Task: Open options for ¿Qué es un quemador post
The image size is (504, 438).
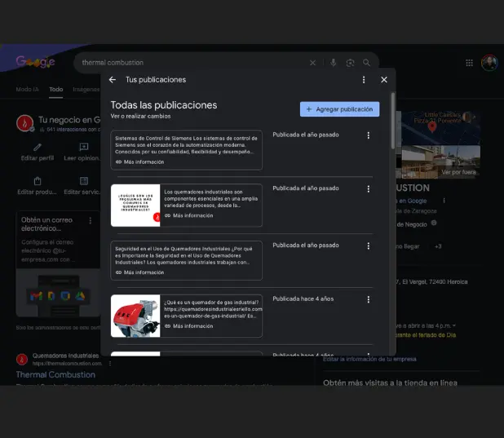Action: click(x=369, y=299)
